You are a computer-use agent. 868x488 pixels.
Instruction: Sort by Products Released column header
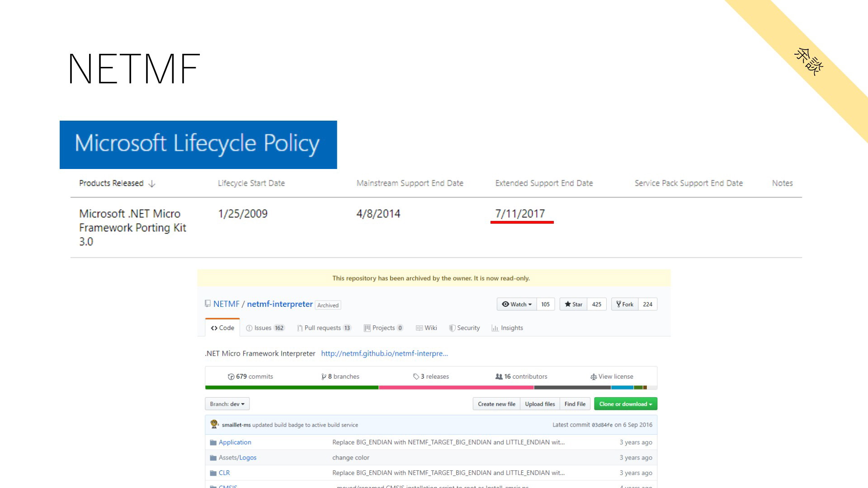pos(111,183)
